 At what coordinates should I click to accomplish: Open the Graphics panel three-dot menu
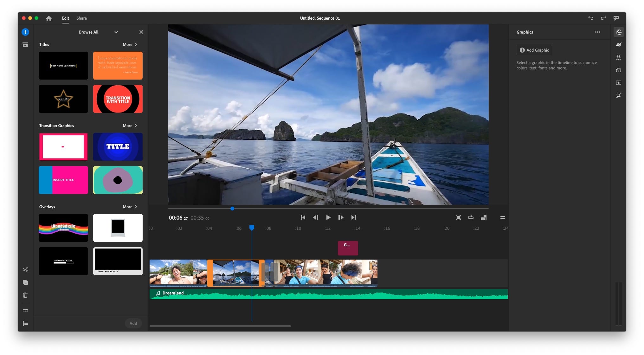tap(597, 32)
